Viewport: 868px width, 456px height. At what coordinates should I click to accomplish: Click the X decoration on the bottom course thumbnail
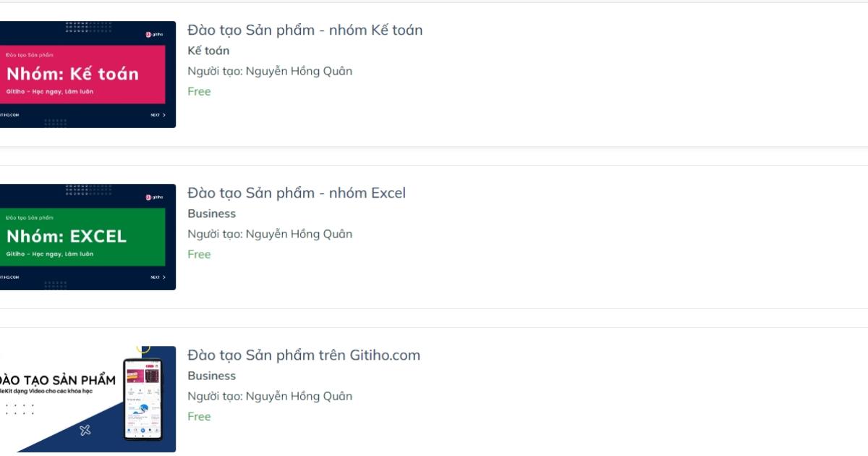(x=86, y=430)
